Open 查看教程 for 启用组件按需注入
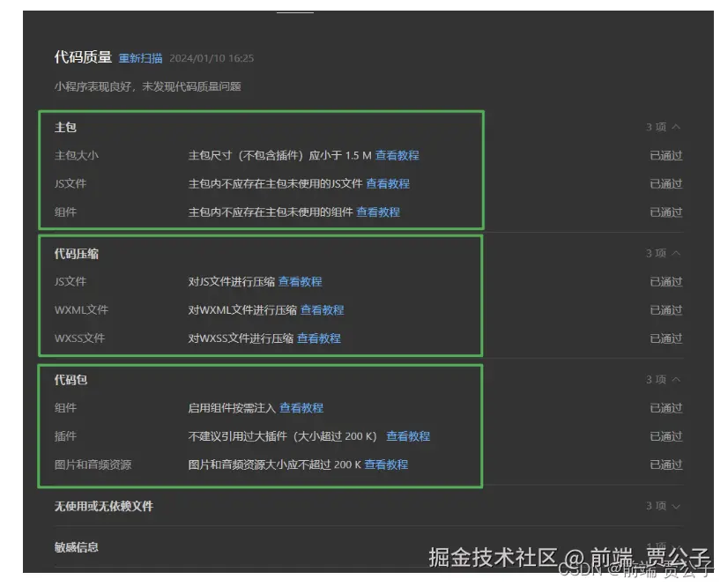Image resolution: width=728 pixels, height=587 pixels. coord(301,407)
